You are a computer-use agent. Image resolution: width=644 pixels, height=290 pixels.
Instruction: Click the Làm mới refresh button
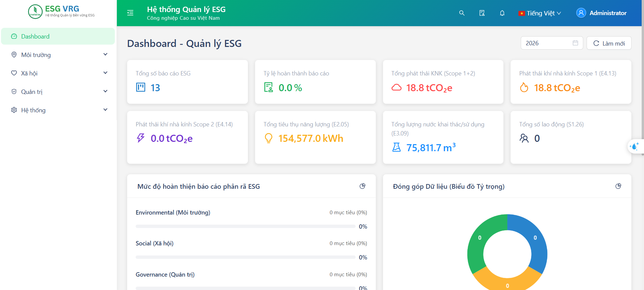click(x=609, y=43)
